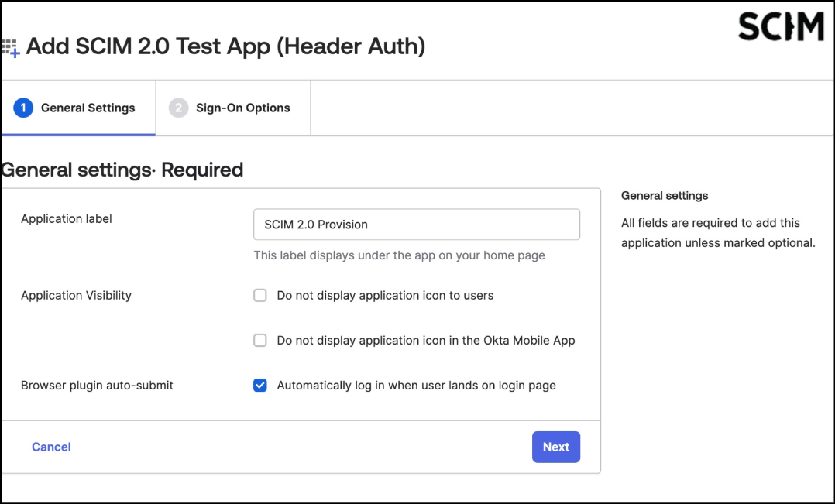Click the 'Add SCIM 2.0 Test App' page title
The height and width of the screenshot is (504, 835).
point(225,46)
